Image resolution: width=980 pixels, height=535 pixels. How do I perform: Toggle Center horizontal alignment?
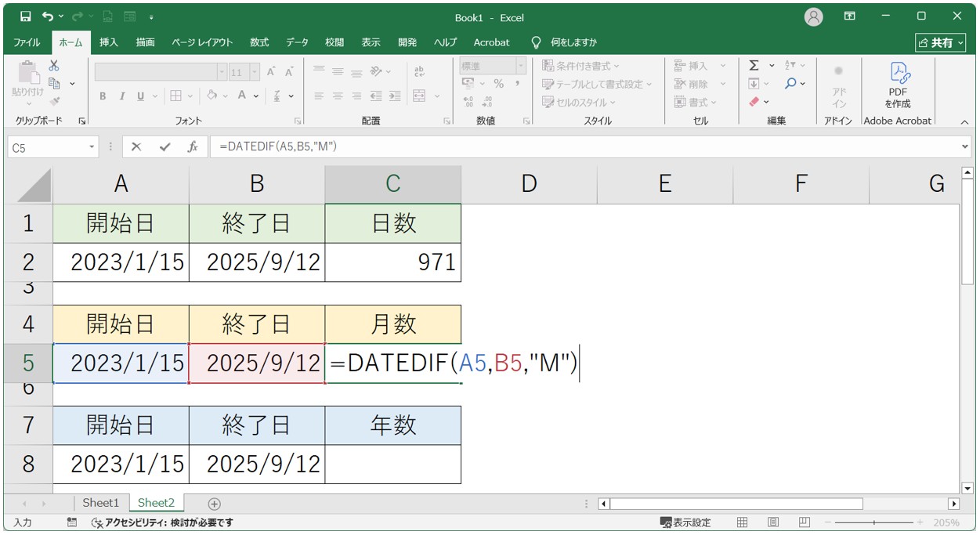tap(338, 96)
